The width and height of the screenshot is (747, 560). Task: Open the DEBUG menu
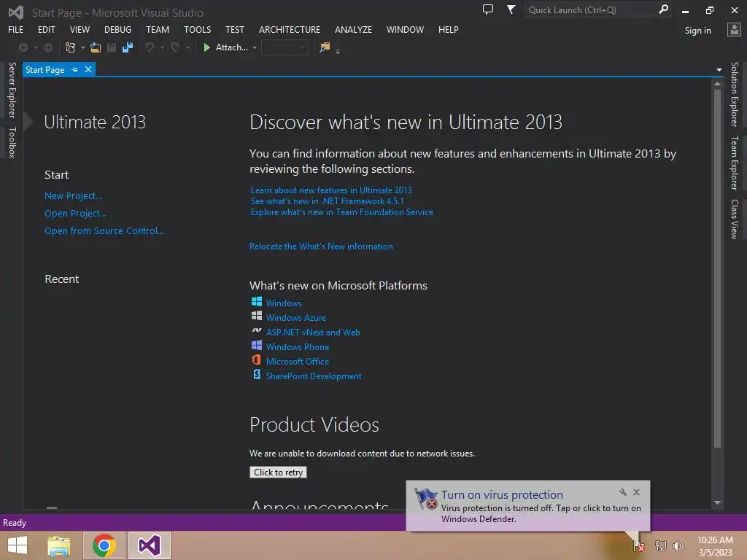pyautogui.click(x=117, y=29)
